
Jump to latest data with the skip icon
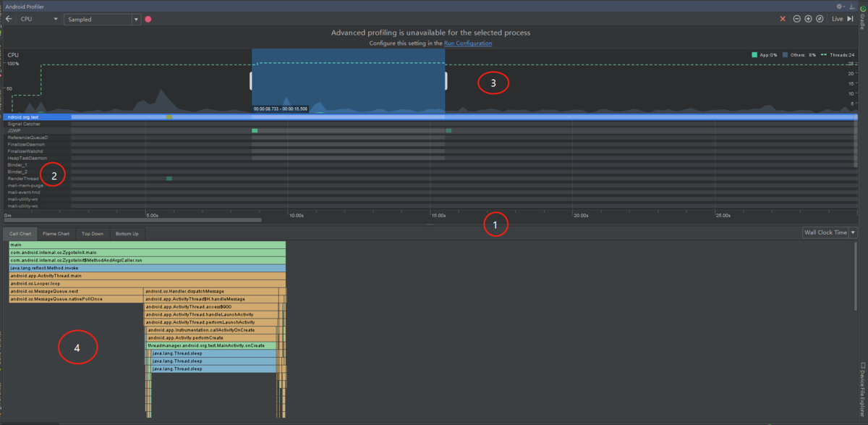[851, 19]
